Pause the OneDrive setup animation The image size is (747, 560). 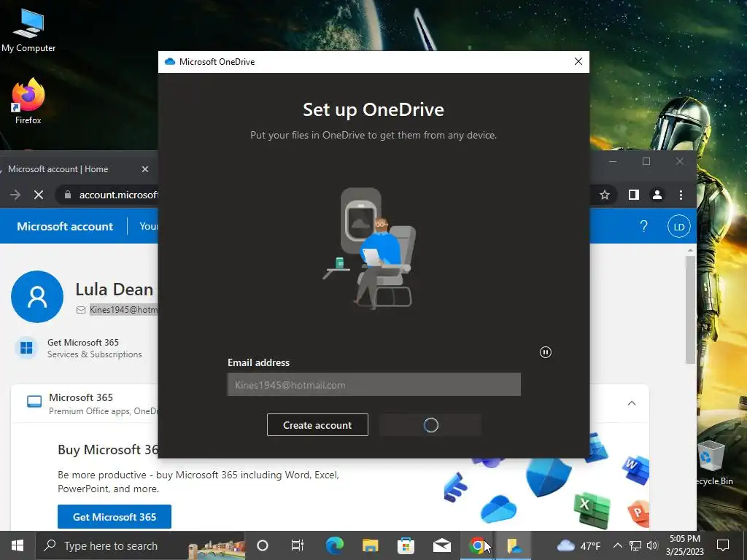coord(546,352)
